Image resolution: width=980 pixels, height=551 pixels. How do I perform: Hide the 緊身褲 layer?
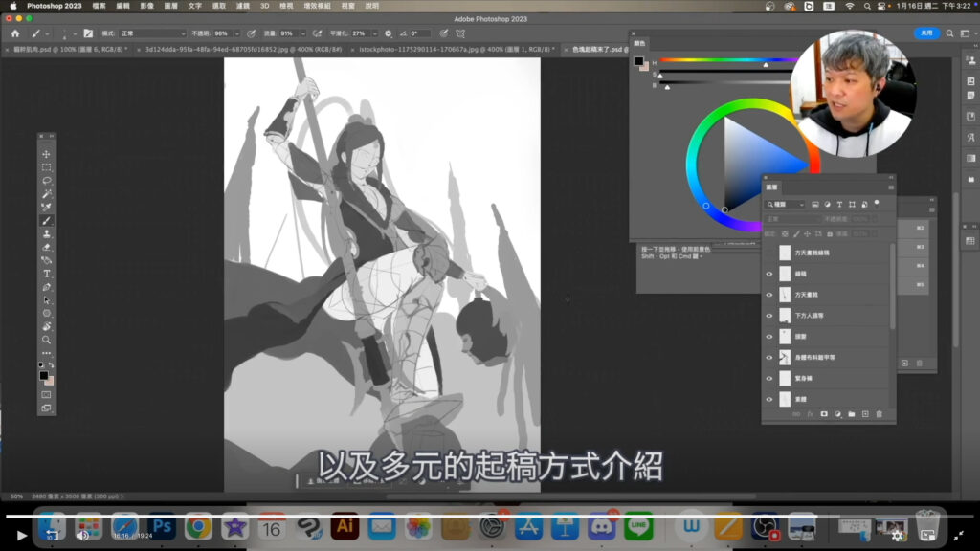tap(769, 379)
